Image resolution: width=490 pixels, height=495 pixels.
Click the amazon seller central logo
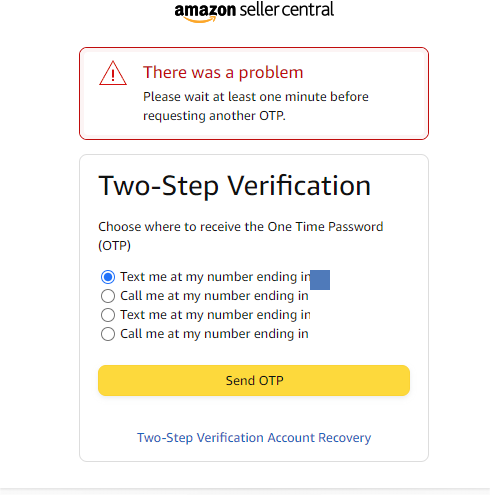(x=254, y=12)
